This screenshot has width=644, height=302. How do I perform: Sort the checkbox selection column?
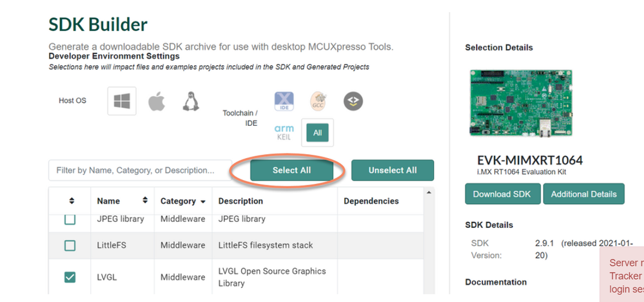click(x=72, y=201)
